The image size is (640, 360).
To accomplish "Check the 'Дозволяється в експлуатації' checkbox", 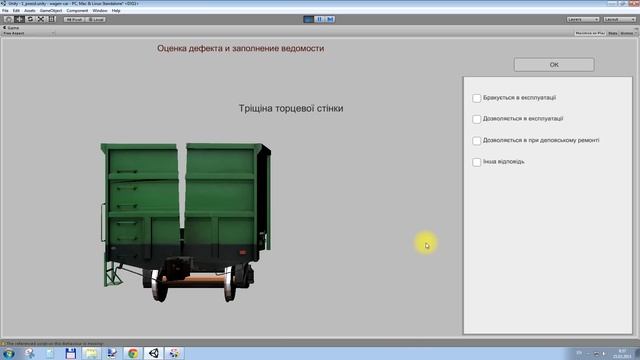I will pyautogui.click(x=476, y=119).
